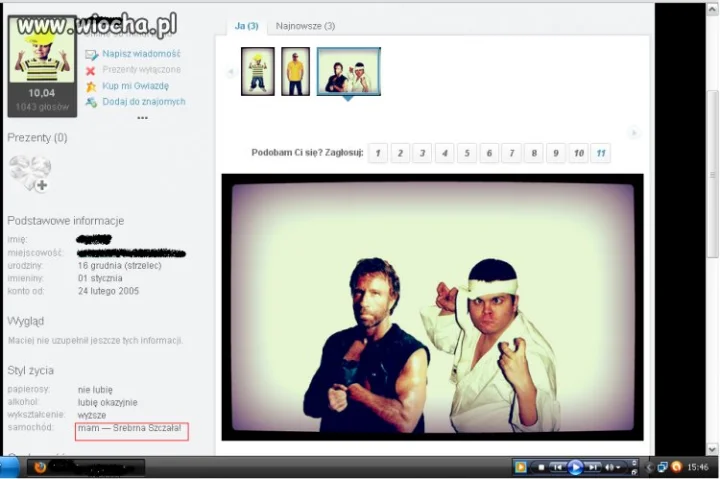Expand more profile actions via the three dots
Viewport: 720px width, 479px height.
pos(142,118)
